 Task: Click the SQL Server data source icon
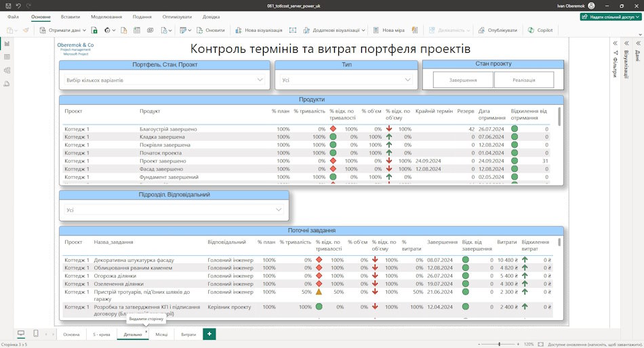123,30
